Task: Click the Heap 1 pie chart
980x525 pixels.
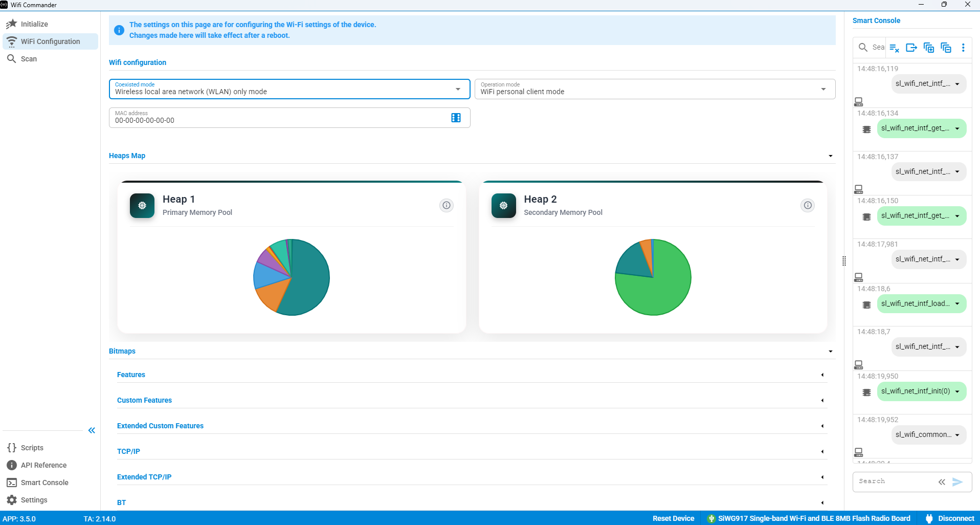Action: coord(292,277)
